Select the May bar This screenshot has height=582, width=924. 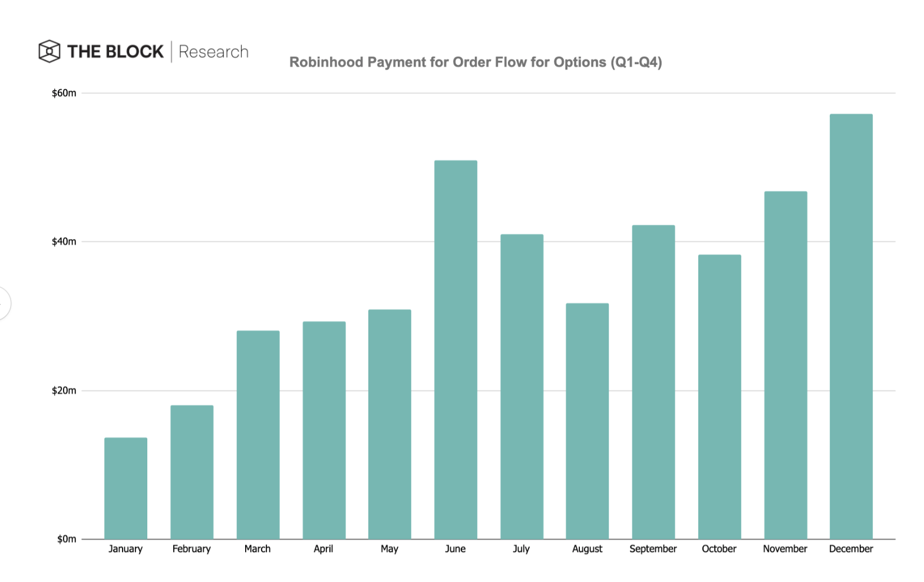pos(390,424)
